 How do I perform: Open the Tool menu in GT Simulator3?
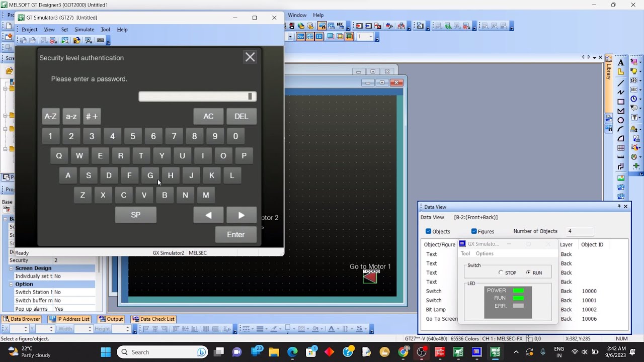point(105,30)
